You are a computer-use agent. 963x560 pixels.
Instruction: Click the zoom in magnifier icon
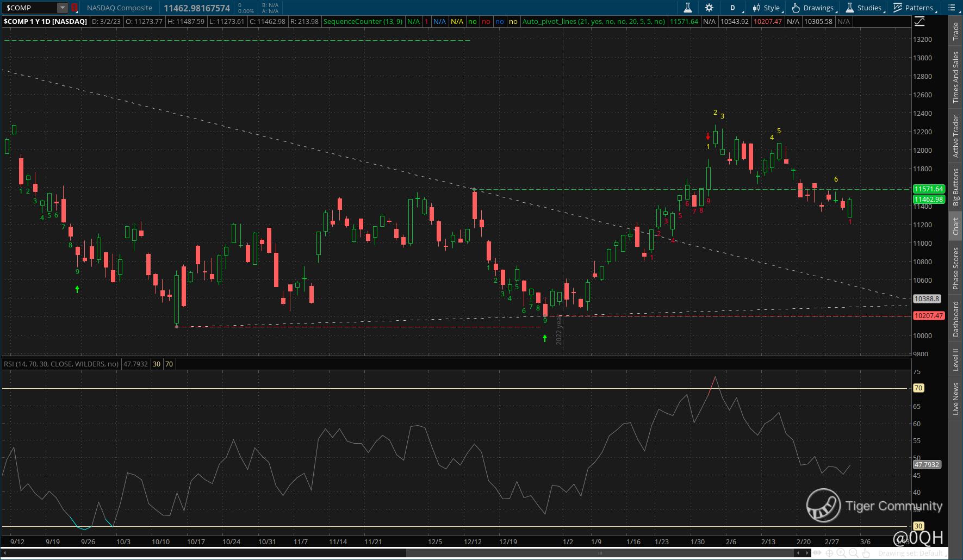click(x=841, y=553)
